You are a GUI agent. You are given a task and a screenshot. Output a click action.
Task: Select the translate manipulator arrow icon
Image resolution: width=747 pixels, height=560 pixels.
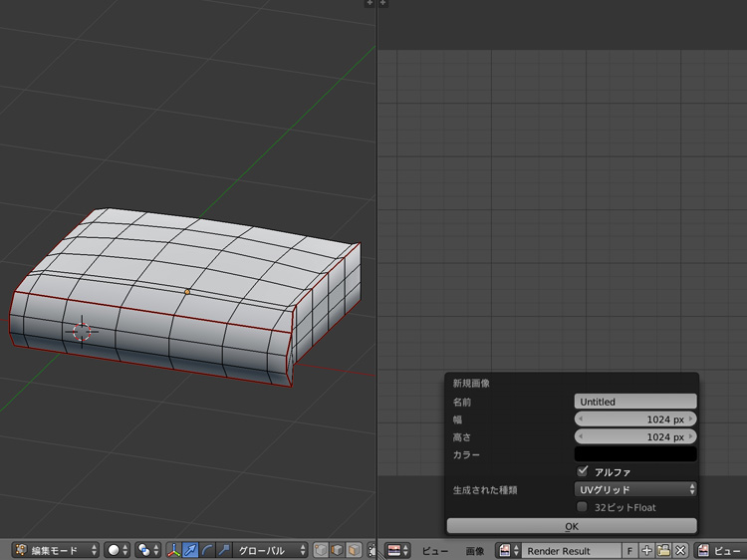pos(190,550)
